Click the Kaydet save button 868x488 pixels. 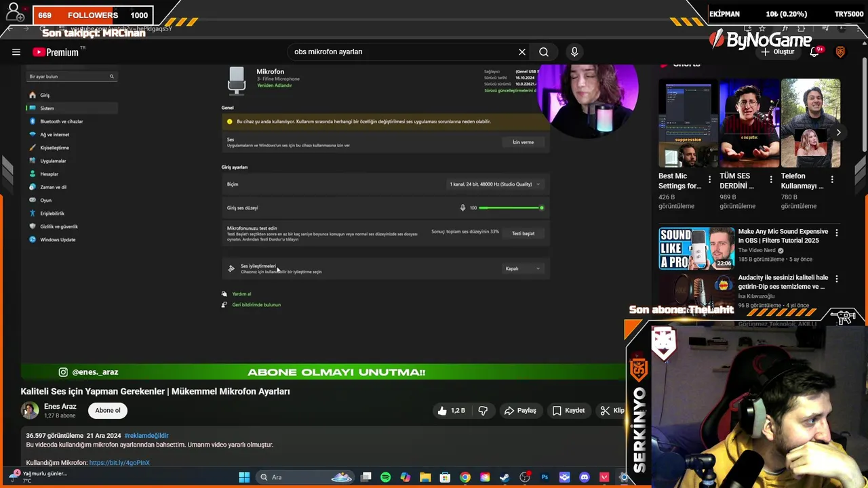coord(568,410)
